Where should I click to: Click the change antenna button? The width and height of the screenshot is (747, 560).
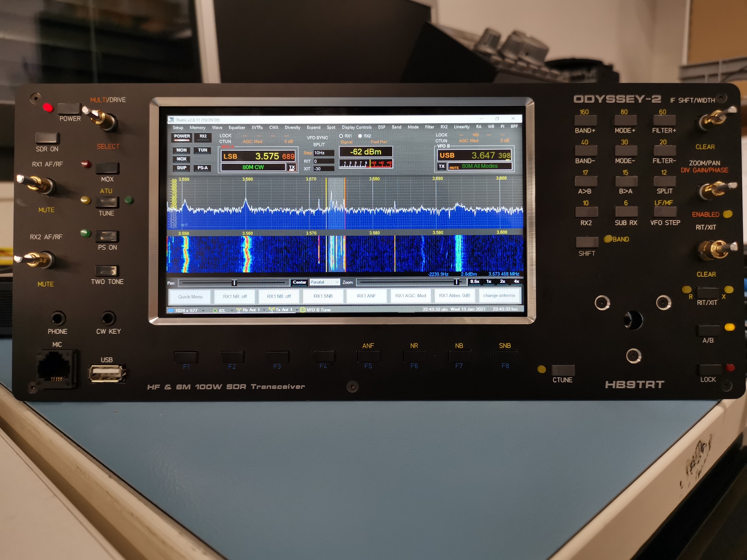coord(499,296)
